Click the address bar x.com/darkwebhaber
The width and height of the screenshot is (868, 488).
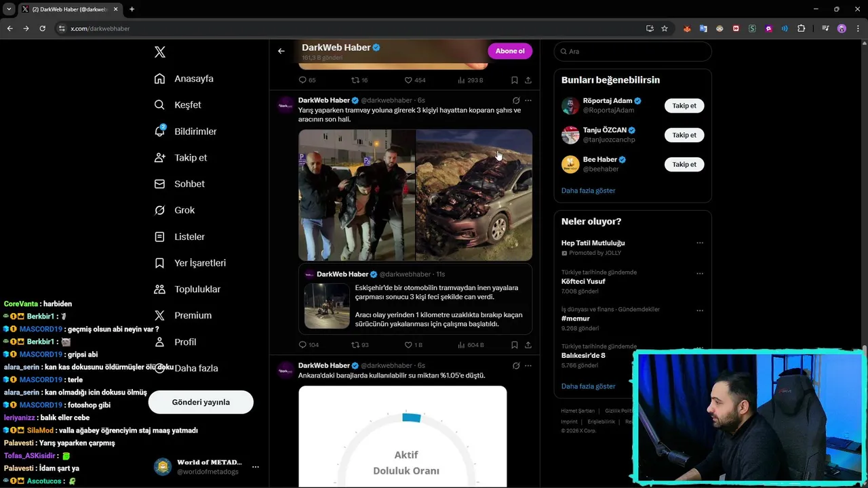pyautogui.click(x=100, y=28)
